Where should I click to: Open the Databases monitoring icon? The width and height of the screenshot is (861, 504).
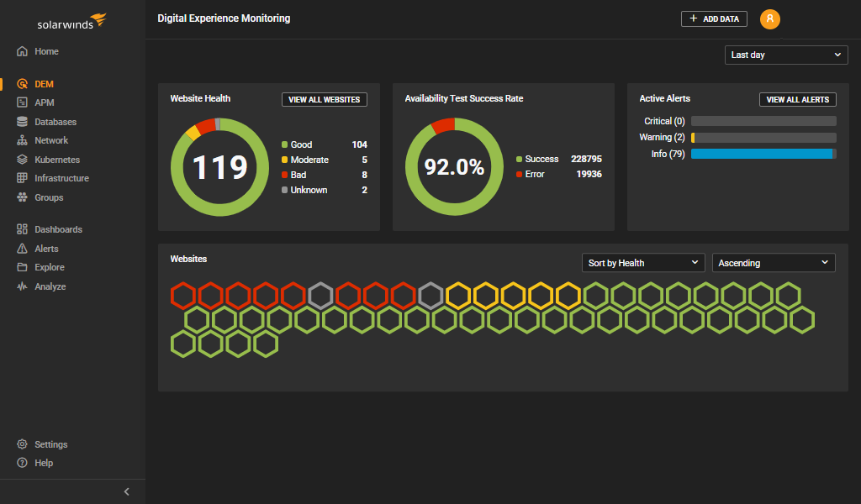(x=21, y=121)
